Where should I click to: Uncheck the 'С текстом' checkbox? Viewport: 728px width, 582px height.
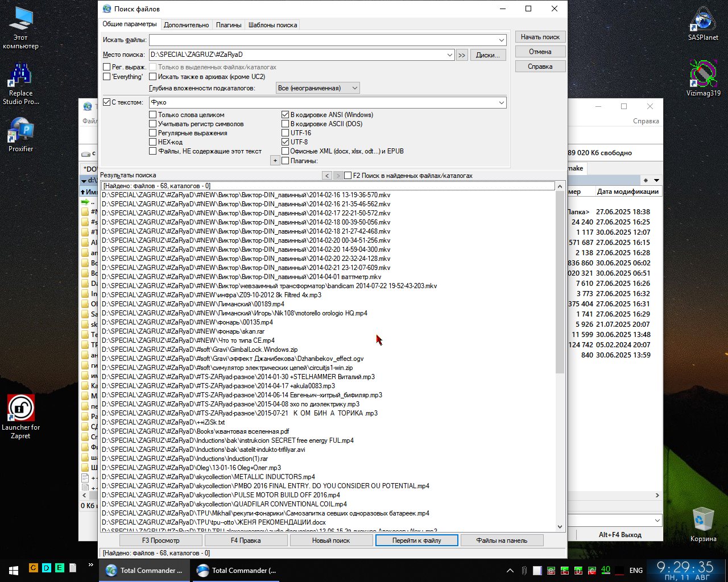107,102
